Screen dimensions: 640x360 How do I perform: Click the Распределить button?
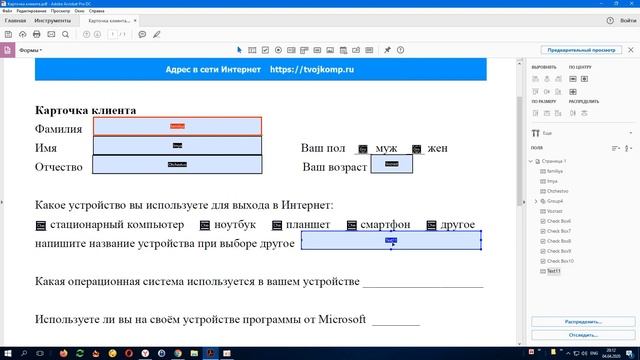583,322
